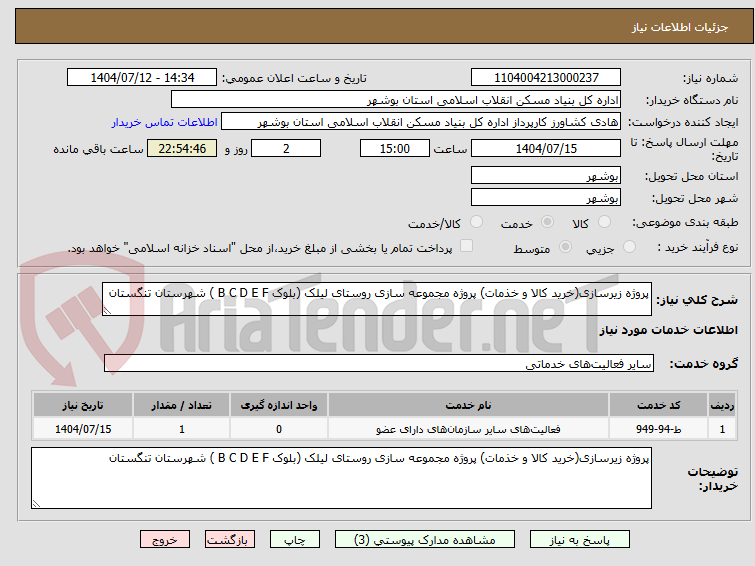Click the need date cell 1404/07/15 in table

coord(83,429)
